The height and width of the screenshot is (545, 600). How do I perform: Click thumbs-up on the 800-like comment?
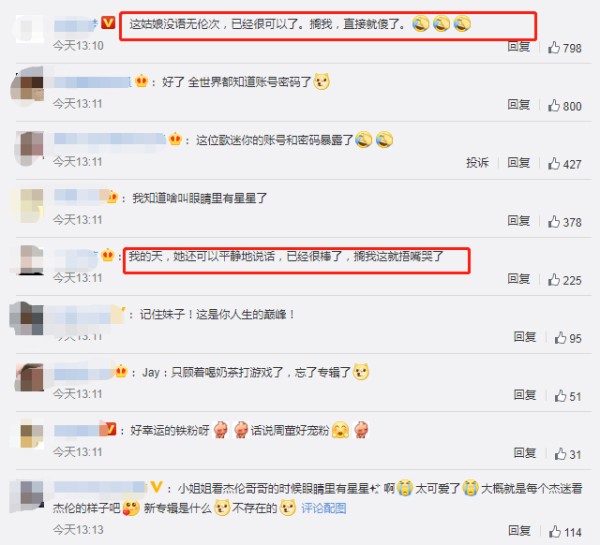(554, 106)
